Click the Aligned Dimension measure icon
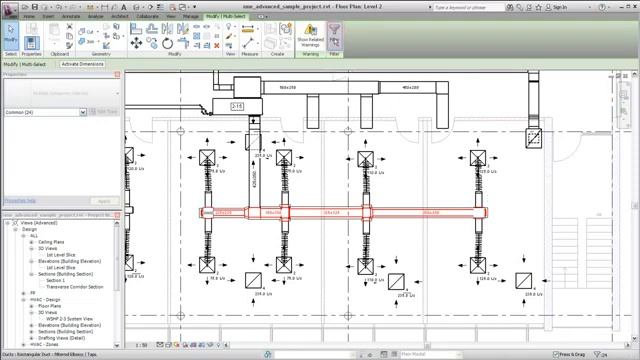 click(x=248, y=29)
